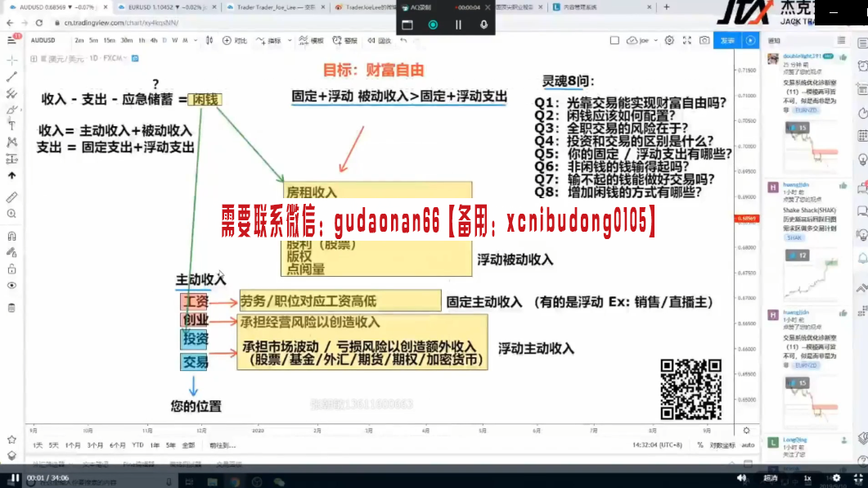This screenshot has width=868, height=488.
Task: Expand the timeframe list dropdown arrow
Action: (196, 40)
